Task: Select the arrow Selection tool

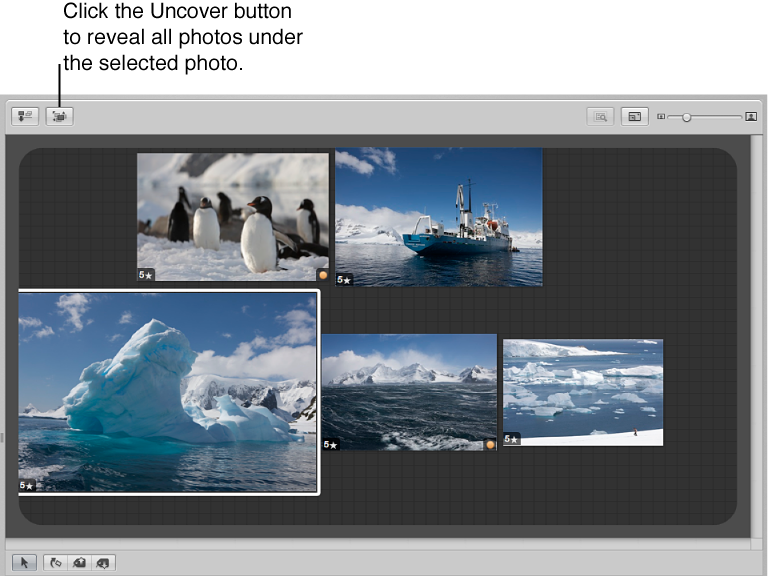Action: click(x=25, y=563)
